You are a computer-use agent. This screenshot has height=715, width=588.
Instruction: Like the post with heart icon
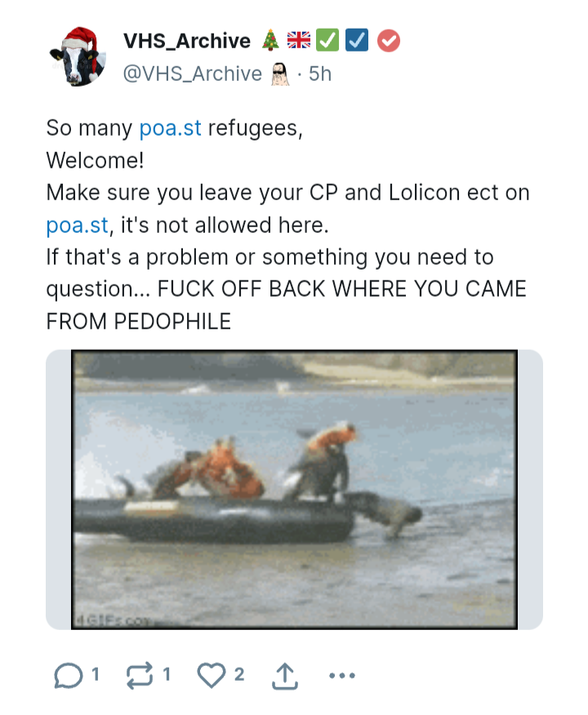(211, 675)
